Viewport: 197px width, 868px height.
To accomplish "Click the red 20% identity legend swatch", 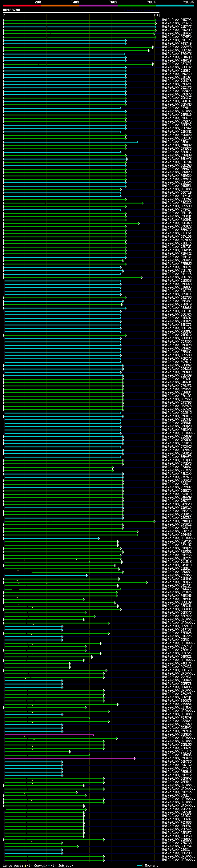I will point(22,6).
